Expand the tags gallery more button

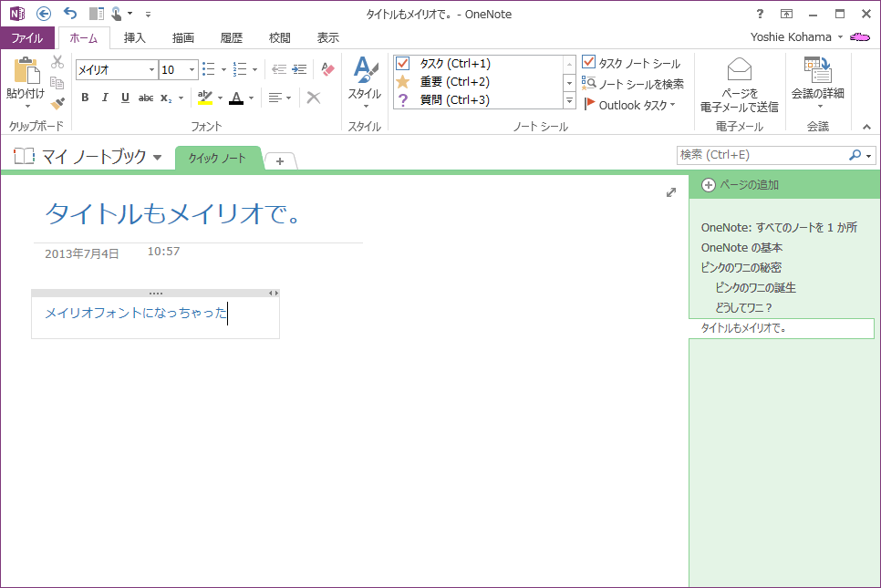[x=569, y=101]
